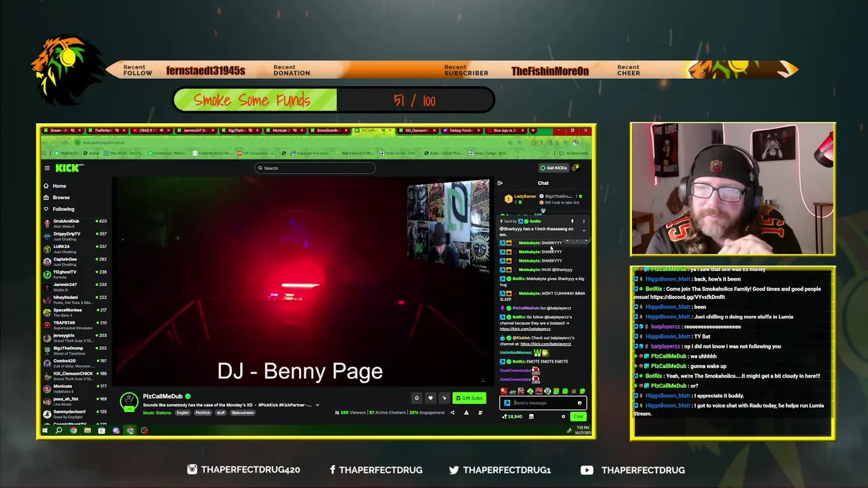The width and height of the screenshot is (868, 488).
Task: Open Windows taskbar search
Action: (59, 430)
